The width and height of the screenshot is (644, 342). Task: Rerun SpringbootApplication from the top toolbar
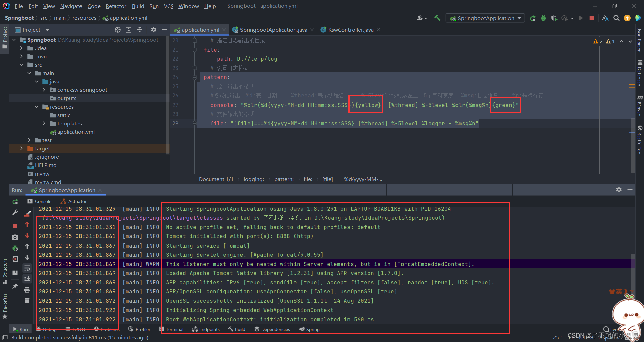pos(533,18)
